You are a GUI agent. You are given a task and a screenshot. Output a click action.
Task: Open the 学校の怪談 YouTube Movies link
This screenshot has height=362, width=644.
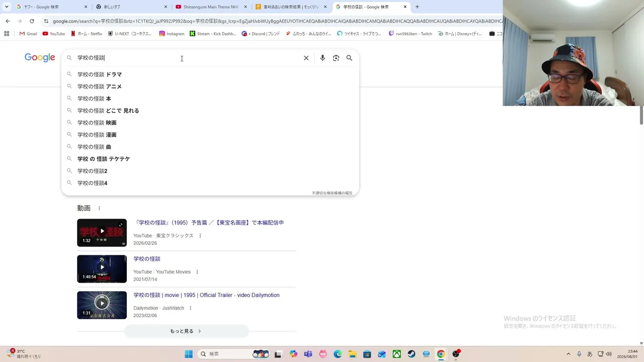click(x=147, y=259)
